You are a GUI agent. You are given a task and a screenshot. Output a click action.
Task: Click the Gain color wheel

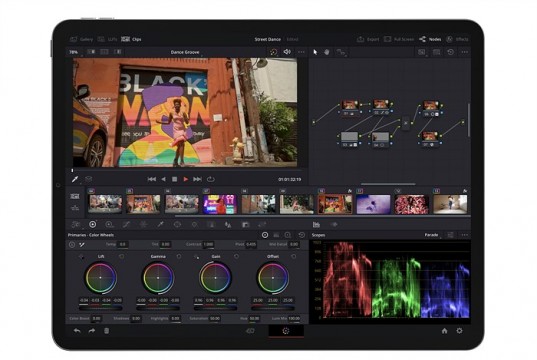215,277
